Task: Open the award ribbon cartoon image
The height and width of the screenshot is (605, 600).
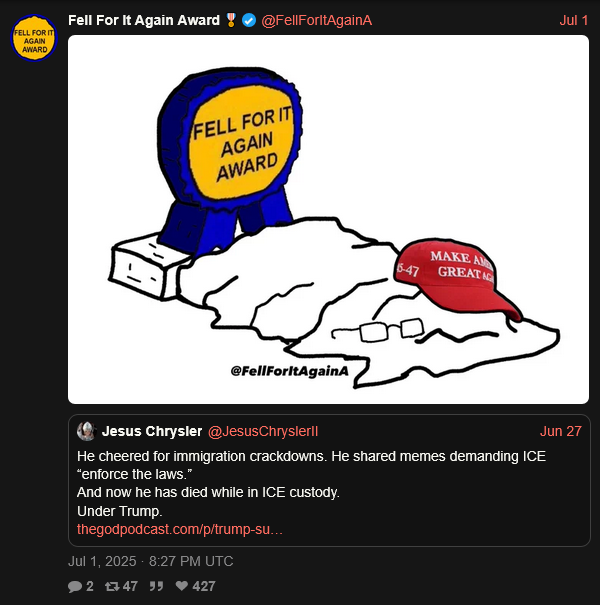Action: click(328, 220)
